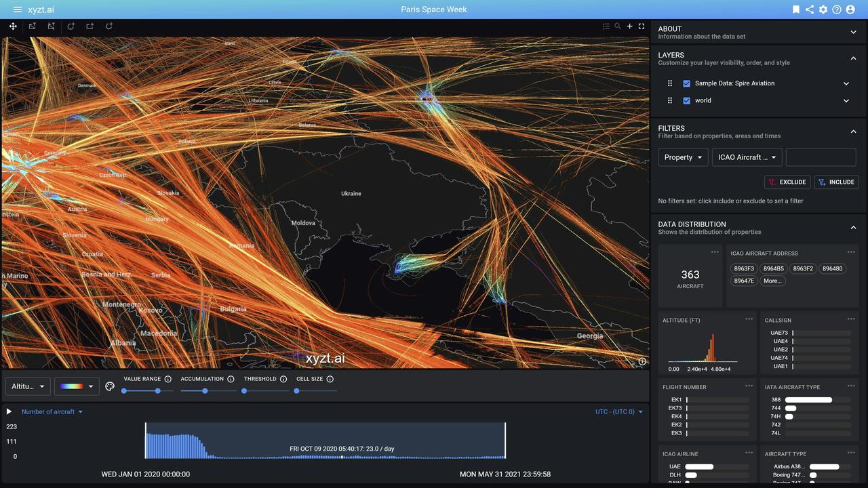Open the hamburger menu

click(x=18, y=9)
